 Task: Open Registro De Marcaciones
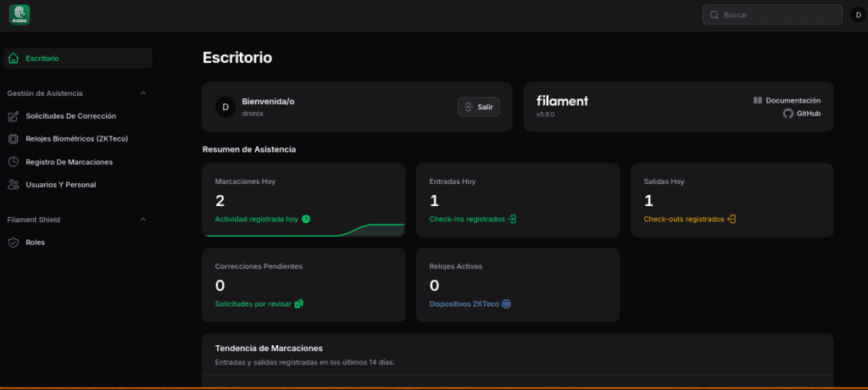(x=77, y=162)
